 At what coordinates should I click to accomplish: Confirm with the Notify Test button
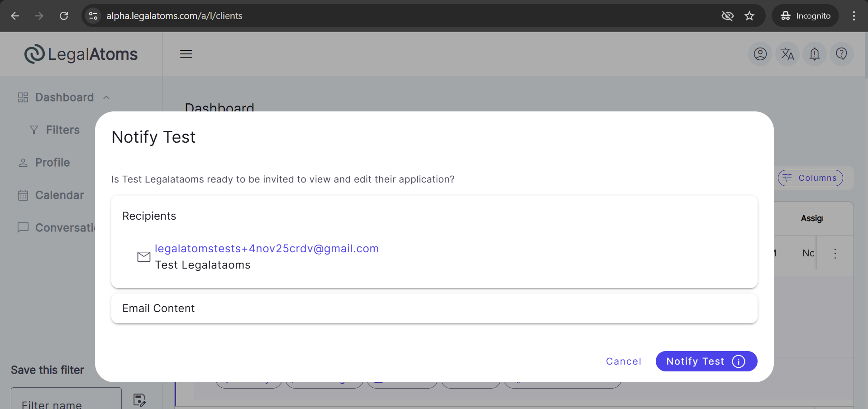click(x=695, y=361)
